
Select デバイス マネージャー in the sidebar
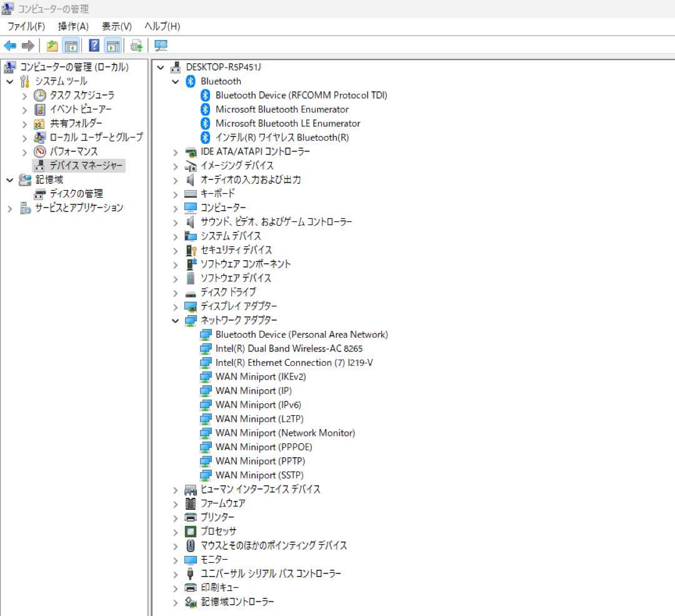77,166
